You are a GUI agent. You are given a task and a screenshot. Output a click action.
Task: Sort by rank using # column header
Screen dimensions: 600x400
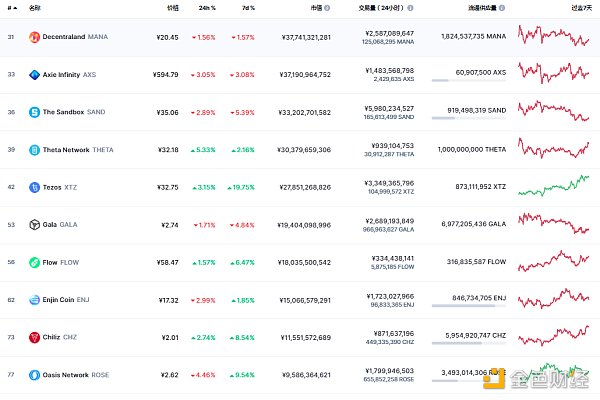[x=12, y=8]
